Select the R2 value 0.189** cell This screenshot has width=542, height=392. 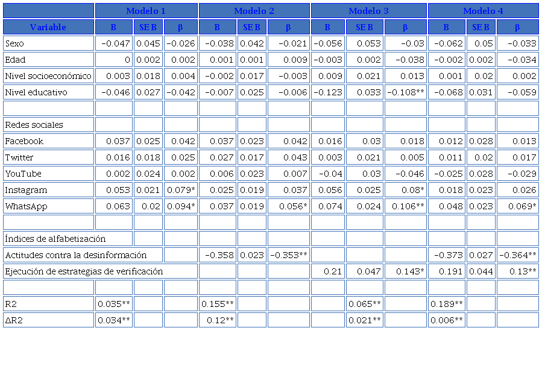pos(447,304)
